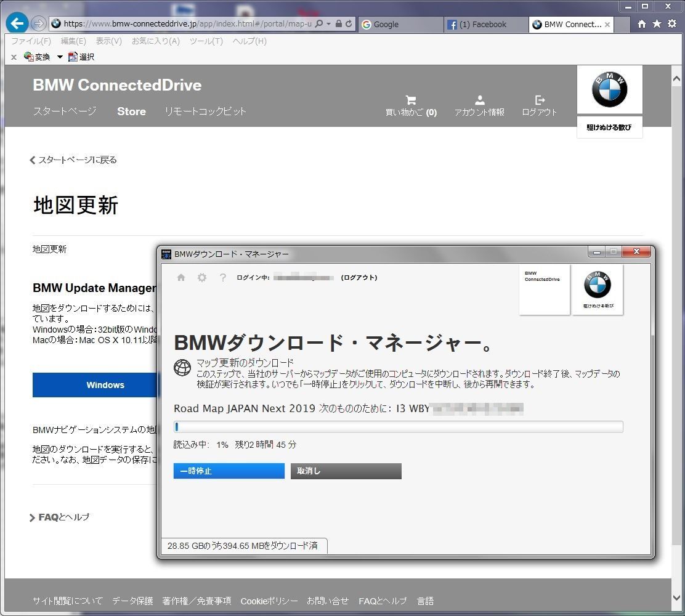Open Cookieポリシー footer link
The image size is (685, 616).
coord(269,601)
